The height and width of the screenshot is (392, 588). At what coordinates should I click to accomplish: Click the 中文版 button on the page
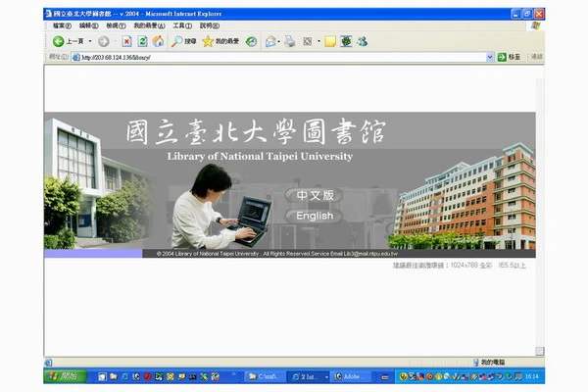pyautogui.click(x=315, y=195)
